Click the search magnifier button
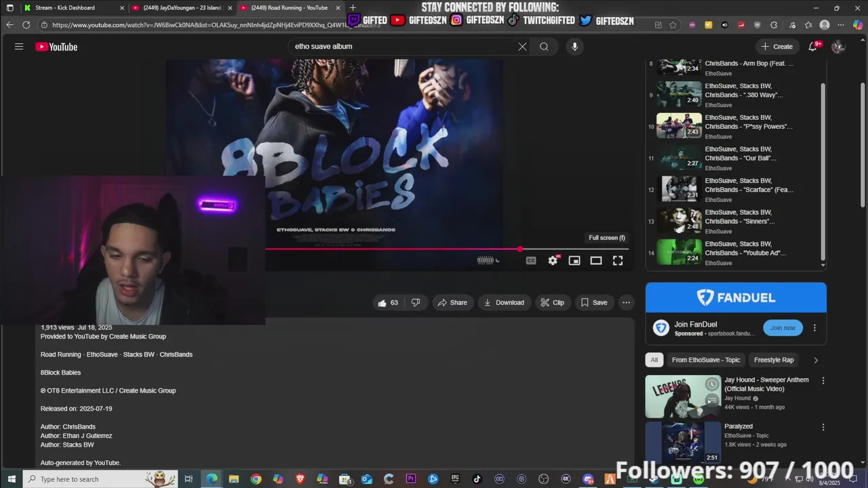Viewport: 868px width, 488px height. point(544,47)
